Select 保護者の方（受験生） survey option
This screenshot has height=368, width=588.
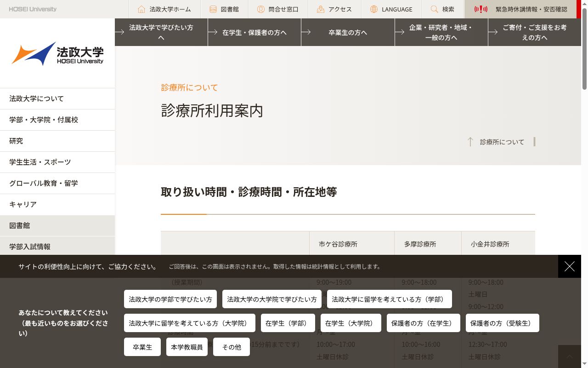[x=503, y=323]
